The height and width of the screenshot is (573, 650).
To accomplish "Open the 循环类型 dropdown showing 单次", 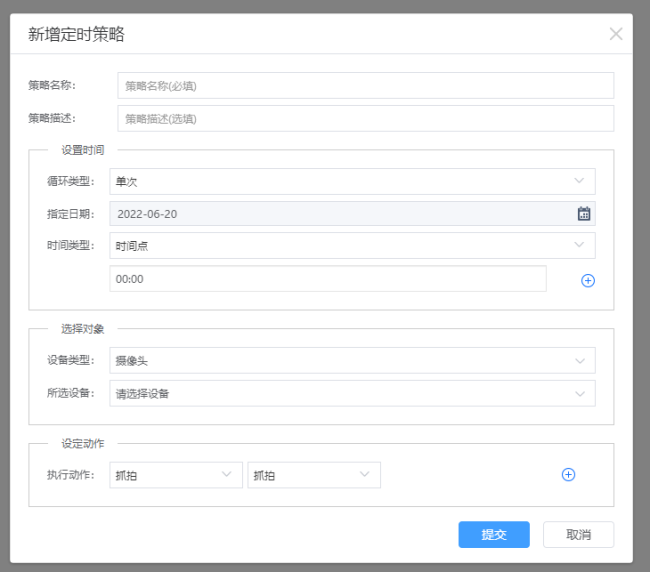I will coord(351,181).
